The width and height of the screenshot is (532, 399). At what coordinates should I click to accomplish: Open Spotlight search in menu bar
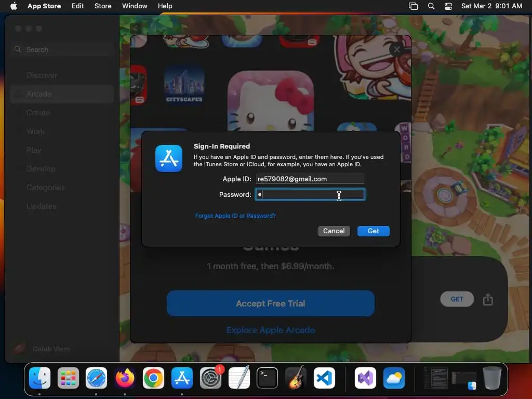[x=431, y=6]
